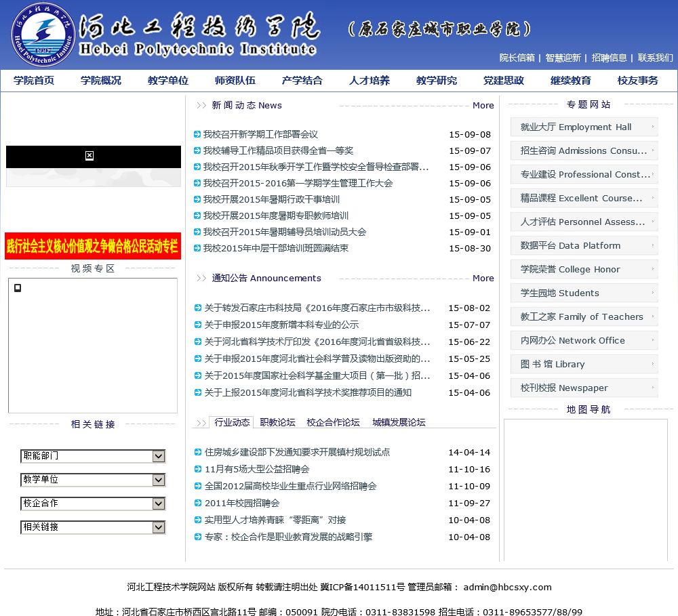Screen dimensions: 678x616
Task: Click the arrow icon on Data Platform button
Action: 652,245
